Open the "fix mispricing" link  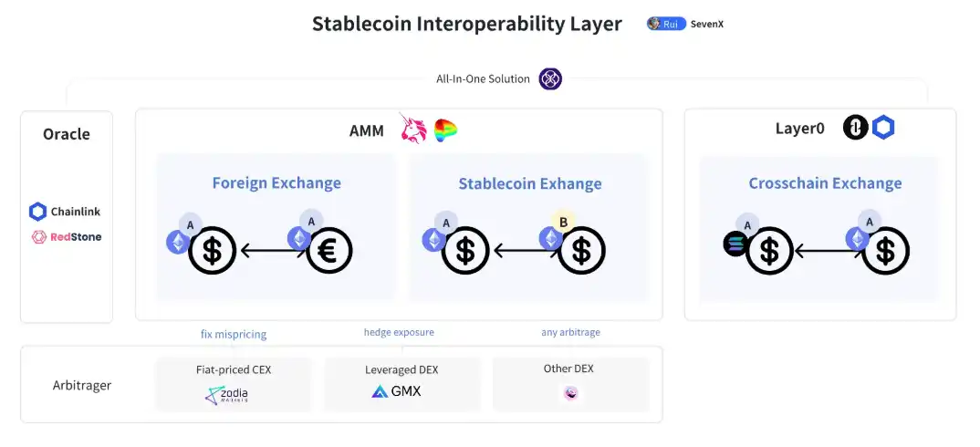tap(234, 334)
